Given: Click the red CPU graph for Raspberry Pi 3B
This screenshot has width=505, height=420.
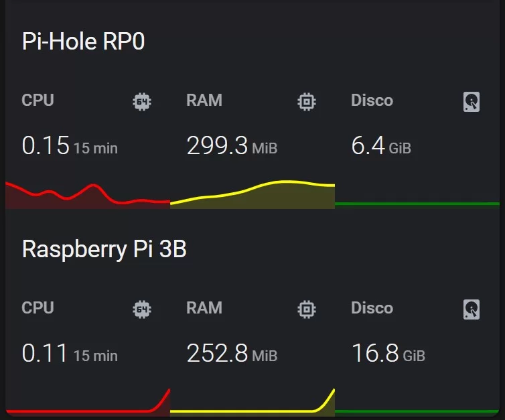Looking at the screenshot, I should pos(87,410).
